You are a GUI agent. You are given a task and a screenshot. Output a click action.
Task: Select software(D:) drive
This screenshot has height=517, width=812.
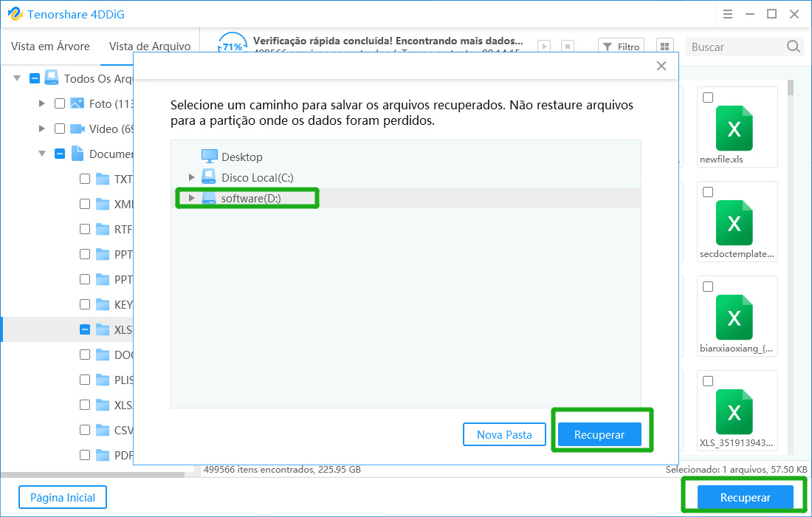pos(251,199)
